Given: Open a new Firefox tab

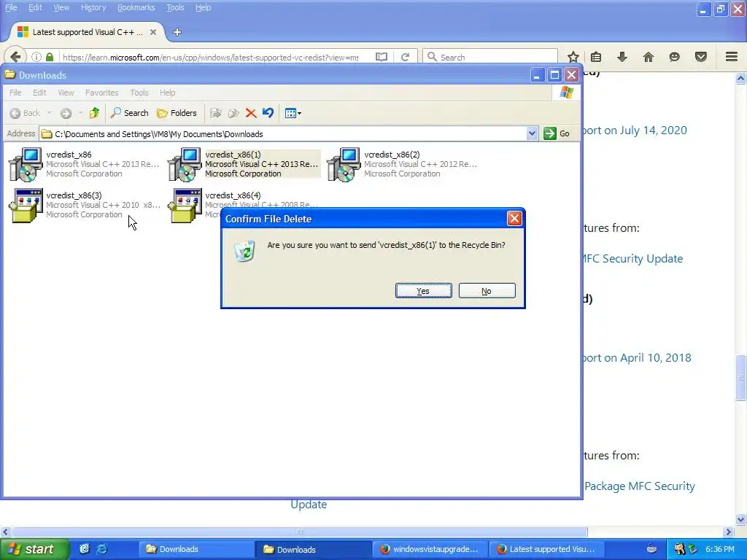Looking at the screenshot, I should tap(177, 32).
